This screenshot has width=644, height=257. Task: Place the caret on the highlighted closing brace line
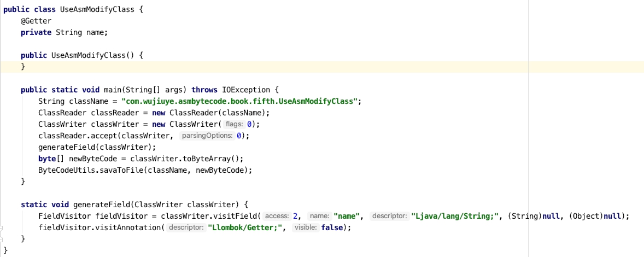pos(322,67)
